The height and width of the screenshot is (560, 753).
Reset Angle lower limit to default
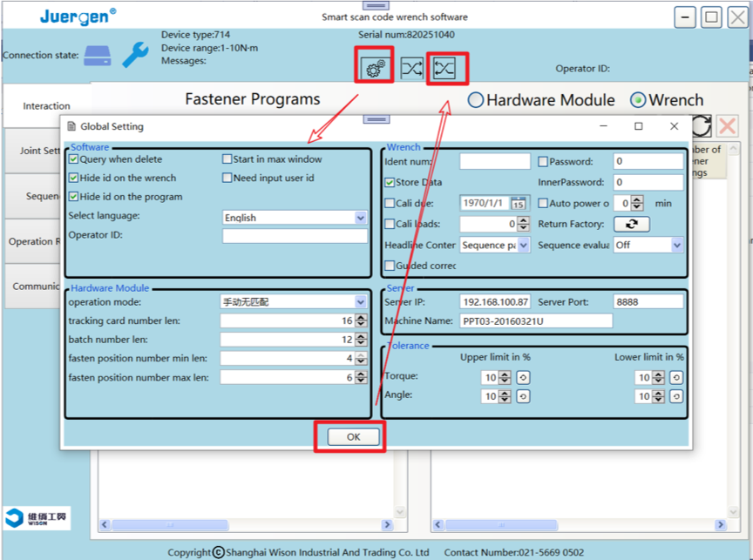(x=676, y=396)
